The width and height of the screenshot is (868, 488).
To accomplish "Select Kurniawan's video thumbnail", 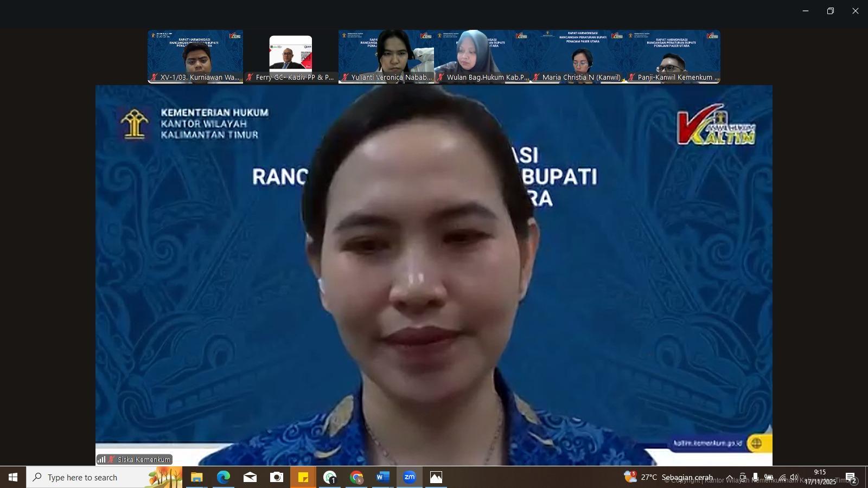I will pyautogui.click(x=195, y=56).
